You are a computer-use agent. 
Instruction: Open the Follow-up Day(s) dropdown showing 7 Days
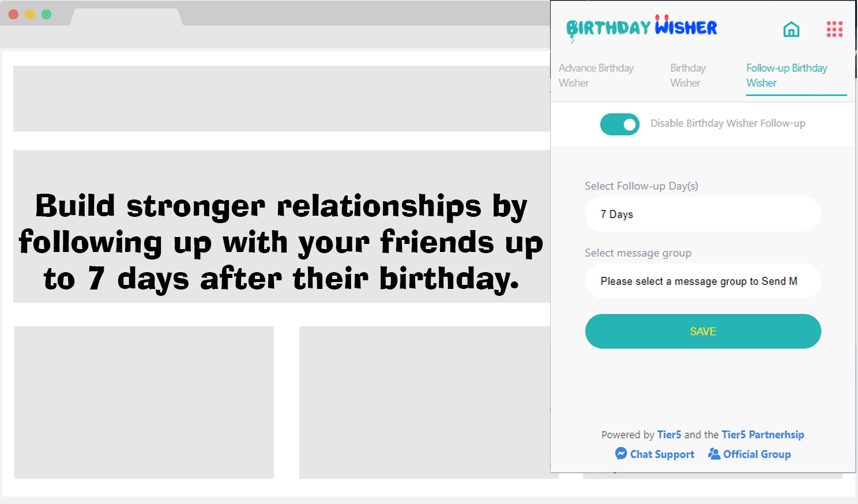click(x=702, y=215)
